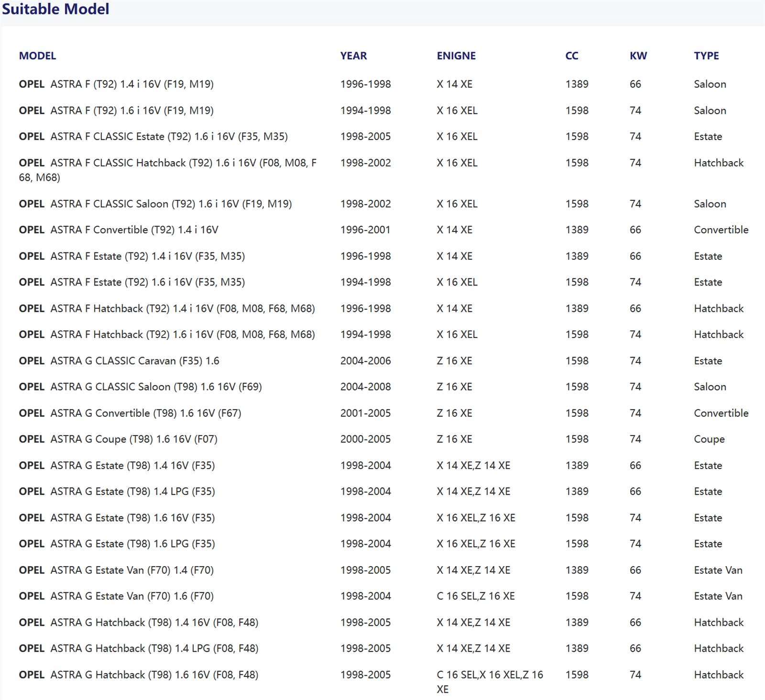
Task: Click ASTRA G Hatchback (T98) 1.6 16V model
Action: pyautogui.click(x=139, y=675)
